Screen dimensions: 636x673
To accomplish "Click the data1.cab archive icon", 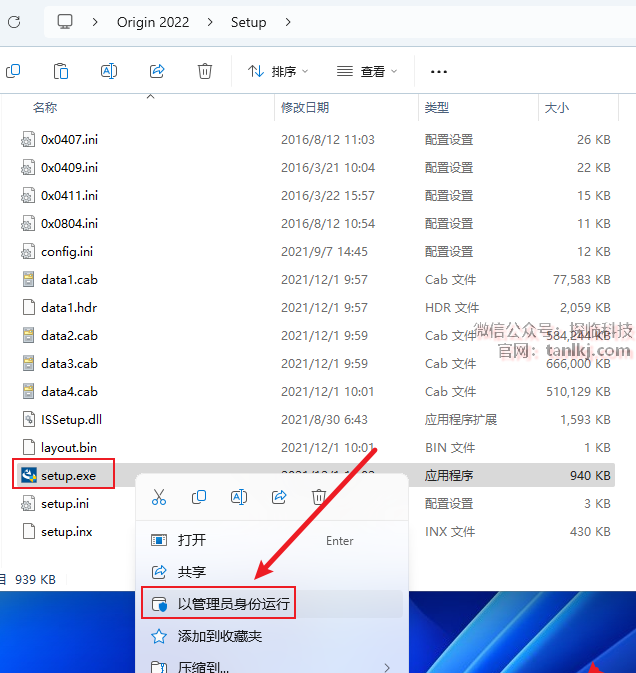I will point(28,279).
